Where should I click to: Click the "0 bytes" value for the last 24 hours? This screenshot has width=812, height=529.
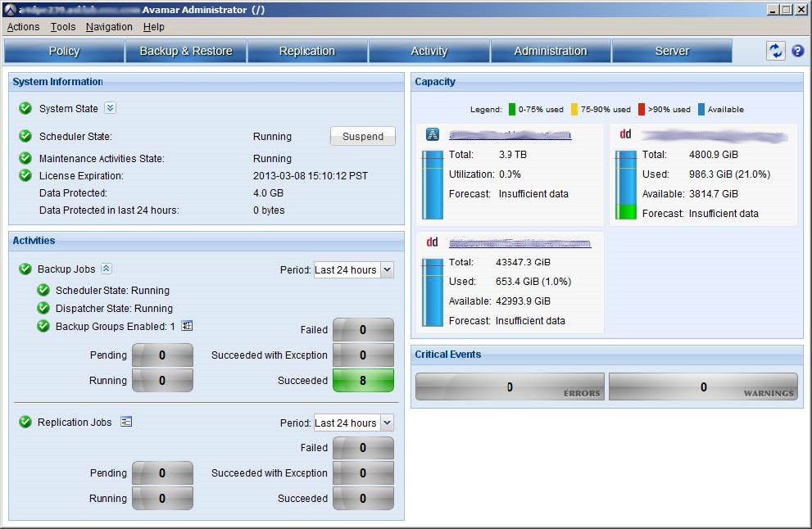coord(269,210)
